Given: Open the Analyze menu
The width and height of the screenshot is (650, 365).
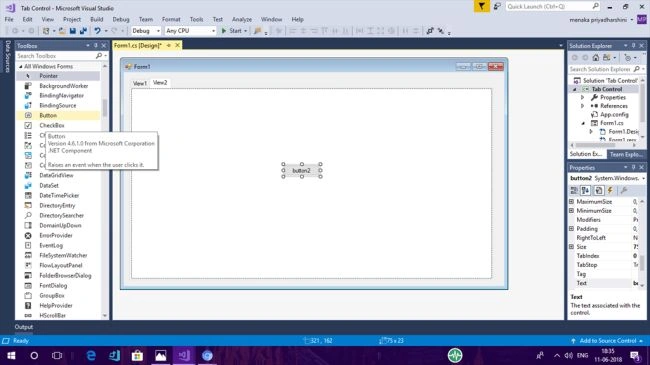Looking at the screenshot, I should (x=242, y=19).
